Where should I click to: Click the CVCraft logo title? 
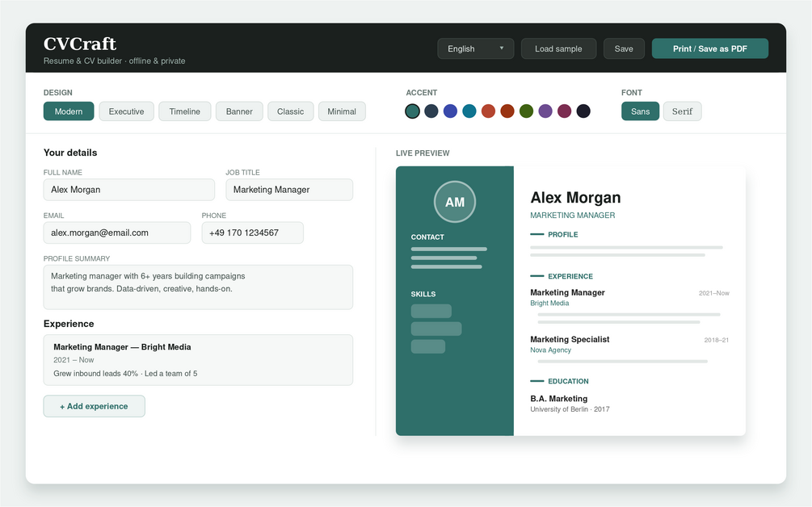80,44
